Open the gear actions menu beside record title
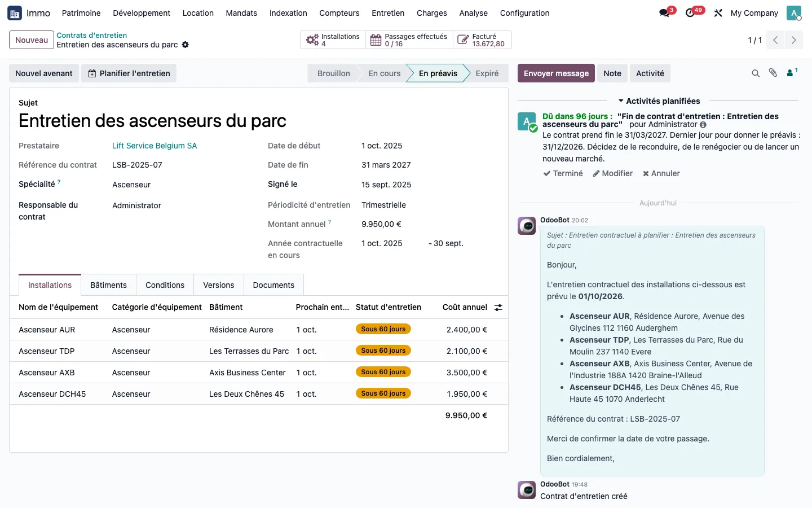 [185, 45]
